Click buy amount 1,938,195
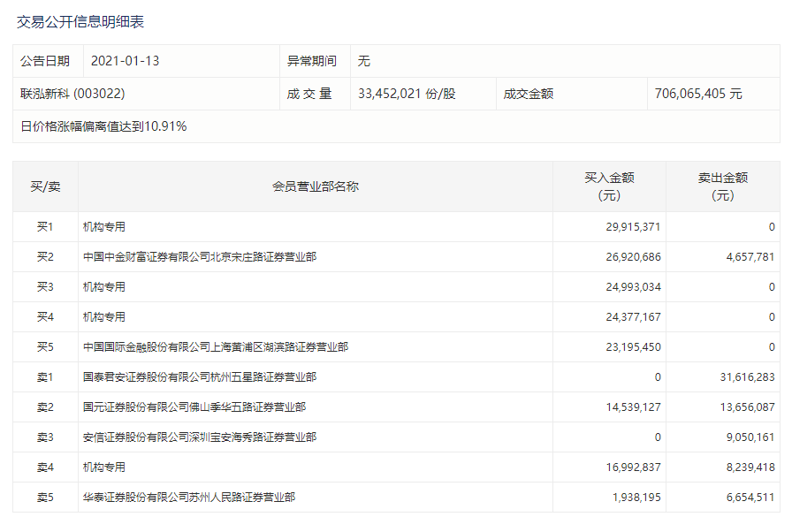The width and height of the screenshot is (792, 532). pyautogui.click(x=636, y=498)
